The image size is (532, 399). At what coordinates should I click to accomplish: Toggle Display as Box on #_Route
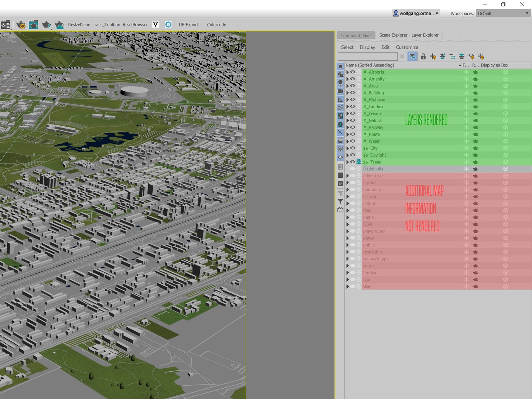(506, 134)
